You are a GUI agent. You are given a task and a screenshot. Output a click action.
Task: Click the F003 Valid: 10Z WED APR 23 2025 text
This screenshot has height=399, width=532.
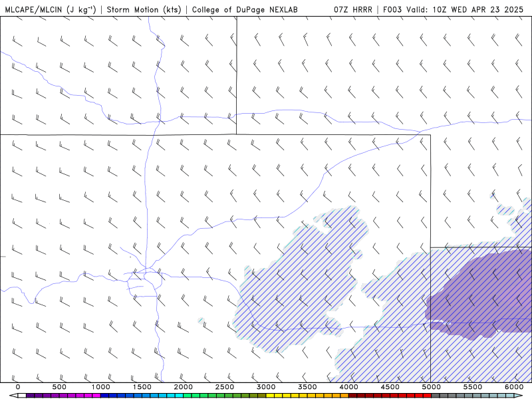(x=454, y=9)
